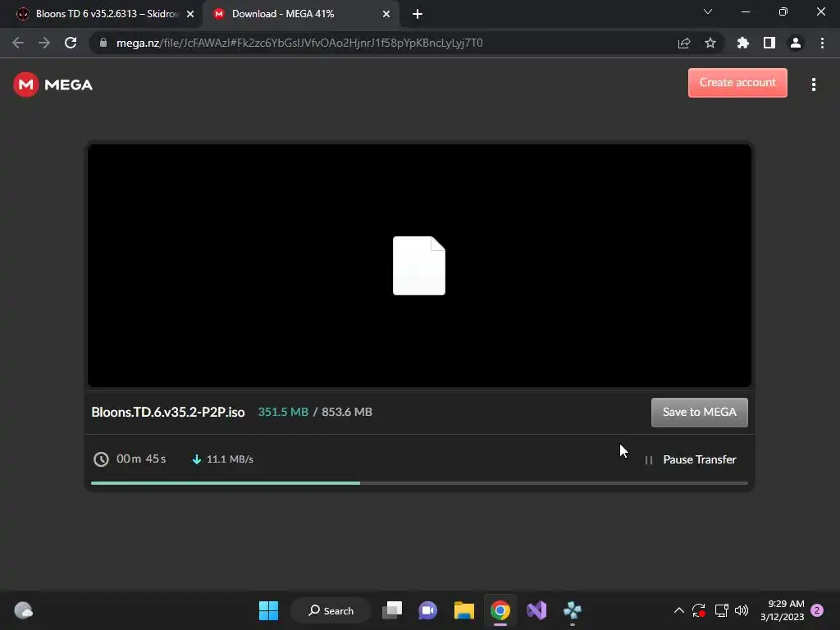Viewport: 840px width, 630px height.
Task: Open Task View on taskbar
Action: [392, 610]
